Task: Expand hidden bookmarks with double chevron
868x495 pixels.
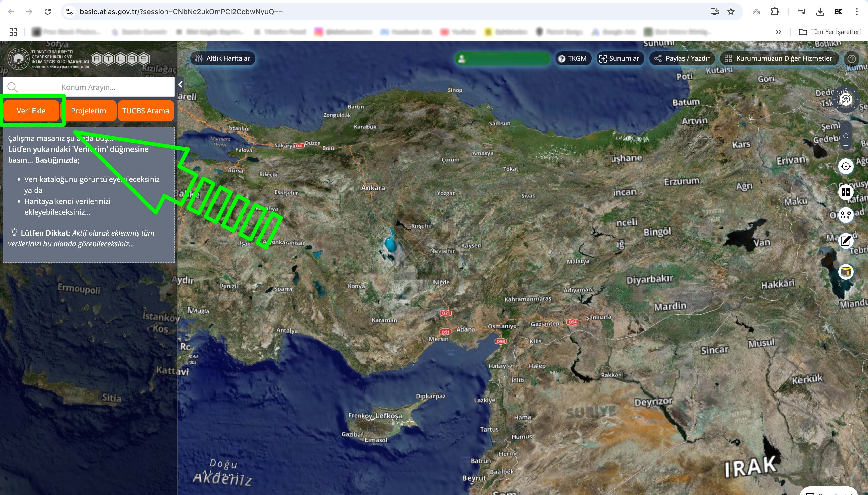Action: coord(779,32)
